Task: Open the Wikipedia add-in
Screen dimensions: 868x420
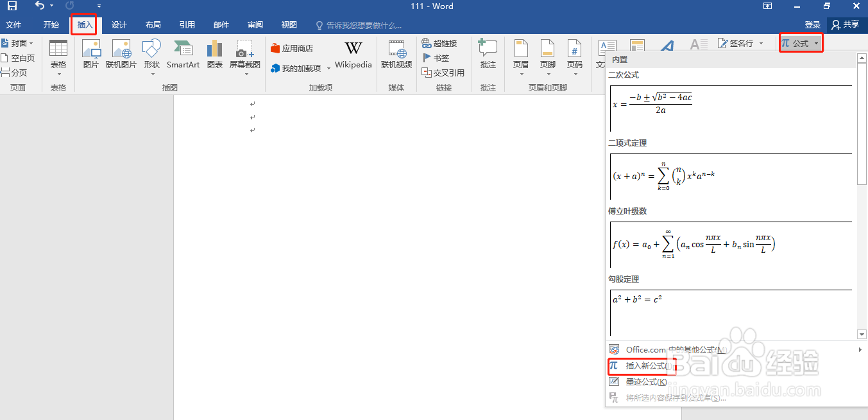Action: [x=352, y=57]
